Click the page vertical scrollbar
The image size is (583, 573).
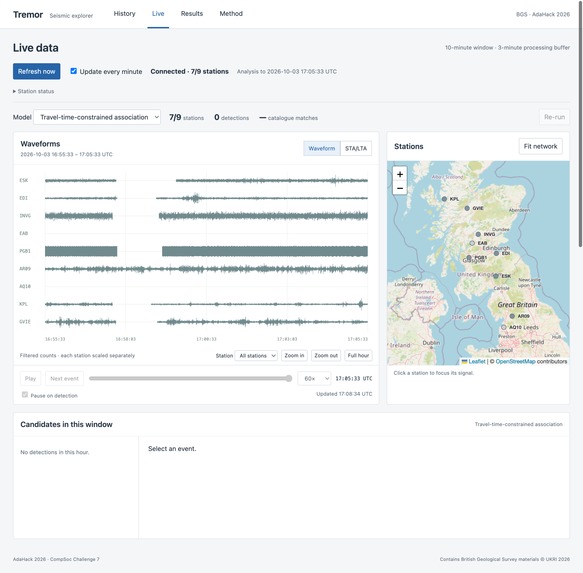click(580, 123)
